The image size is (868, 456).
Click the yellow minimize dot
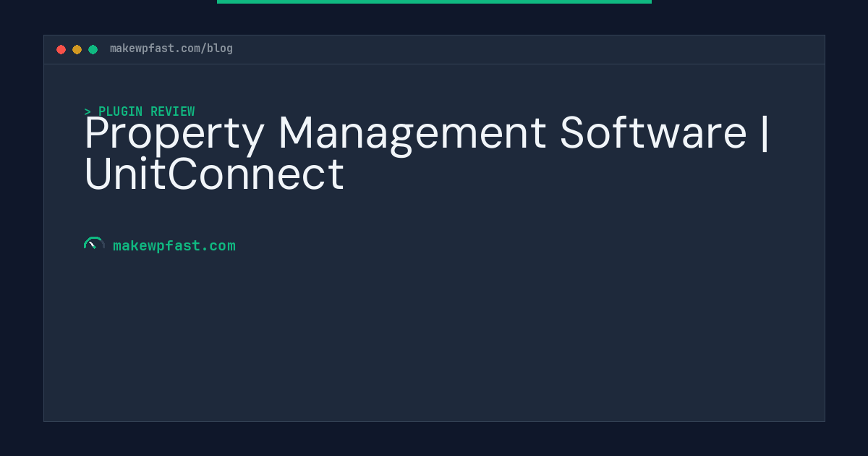(x=77, y=49)
